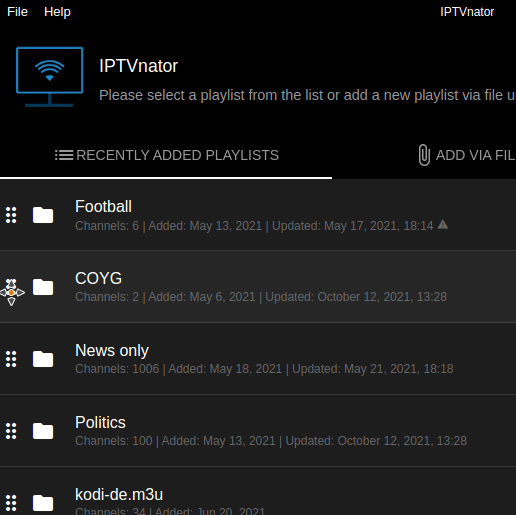Click the warning triangle icon on Football row
The height and width of the screenshot is (515, 516).
pos(443,224)
